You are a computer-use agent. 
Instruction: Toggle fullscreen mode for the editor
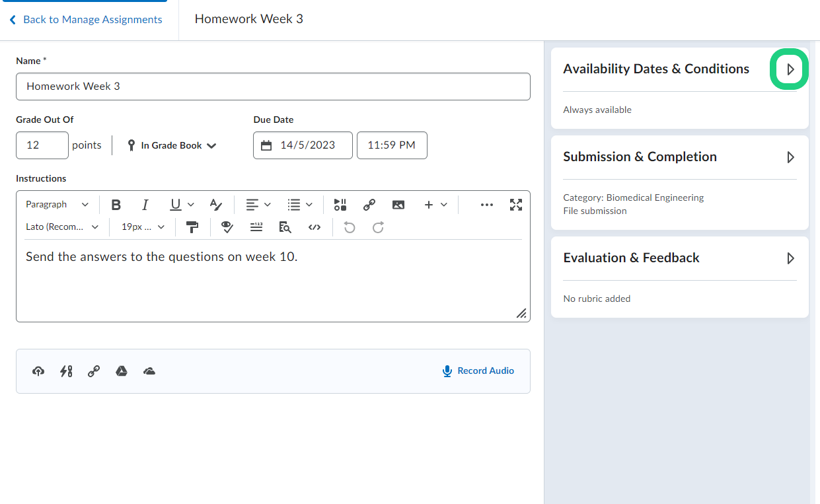click(x=516, y=205)
